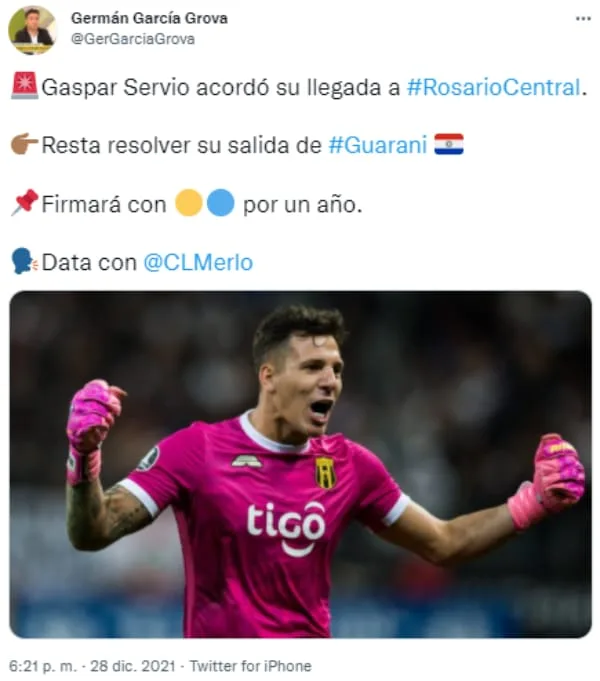
Task: Click the red siren emoji
Action: click(24, 86)
